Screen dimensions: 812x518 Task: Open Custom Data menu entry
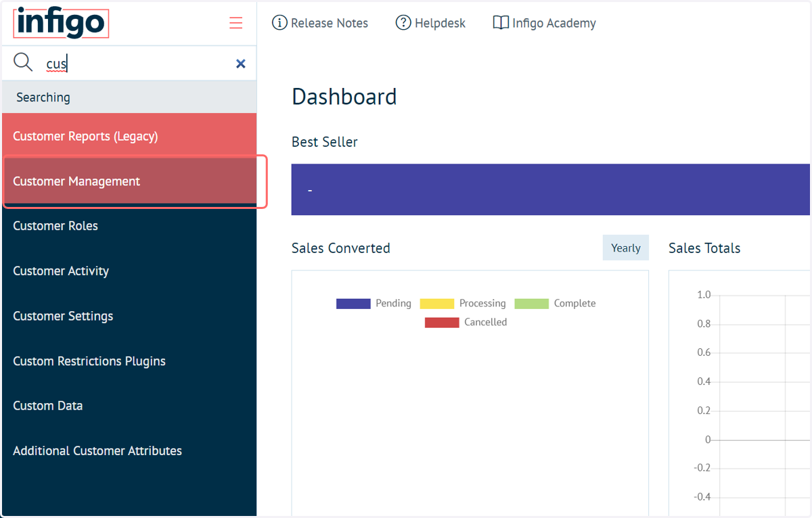[x=129, y=406]
